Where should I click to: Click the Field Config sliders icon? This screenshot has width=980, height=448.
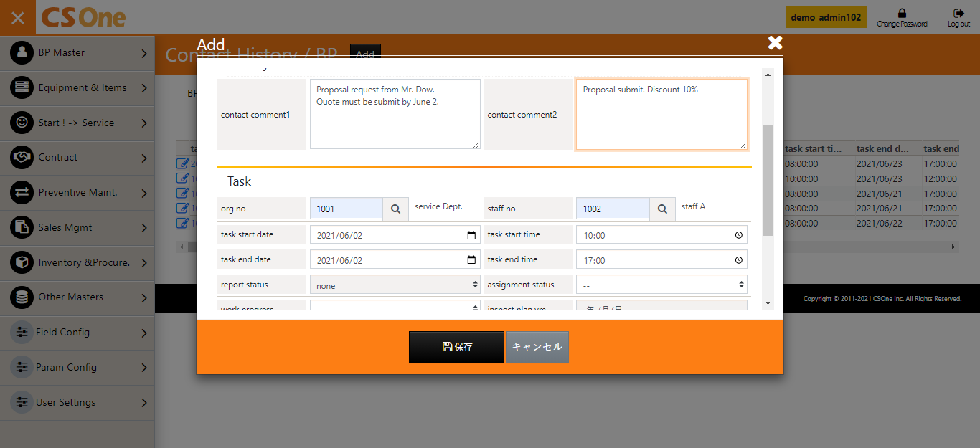pyautogui.click(x=22, y=332)
